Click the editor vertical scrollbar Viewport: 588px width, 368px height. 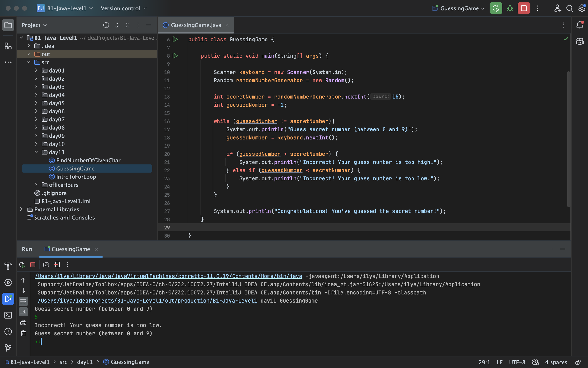coord(568,139)
